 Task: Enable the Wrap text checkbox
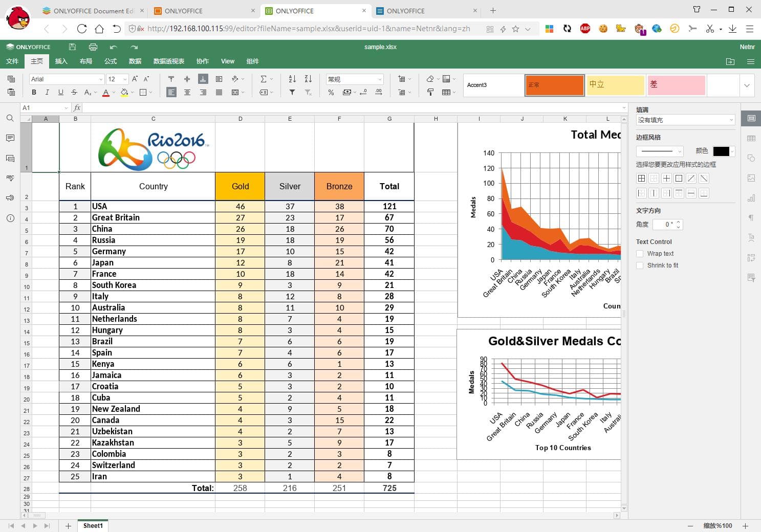point(640,254)
